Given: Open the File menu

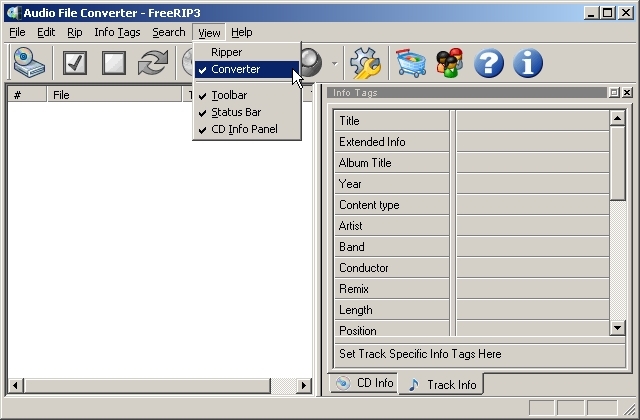Looking at the screenshot, I should (x=17, y=32).
